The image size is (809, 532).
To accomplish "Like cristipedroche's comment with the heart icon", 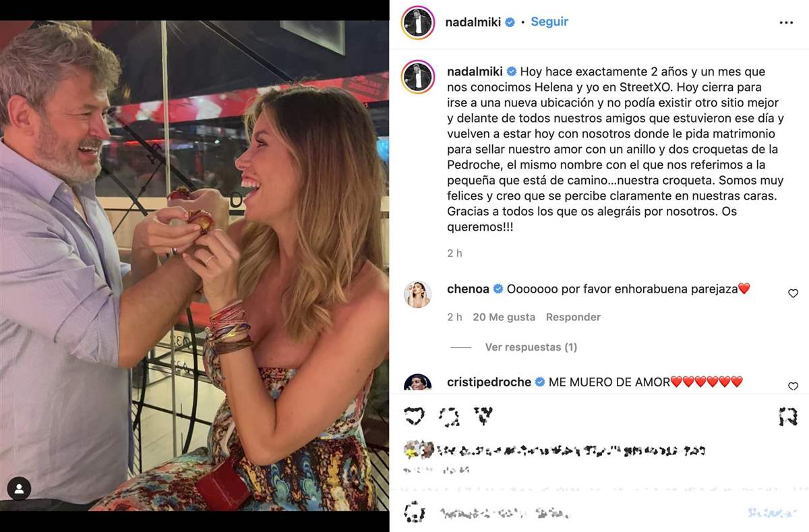I will click(793, 386).
